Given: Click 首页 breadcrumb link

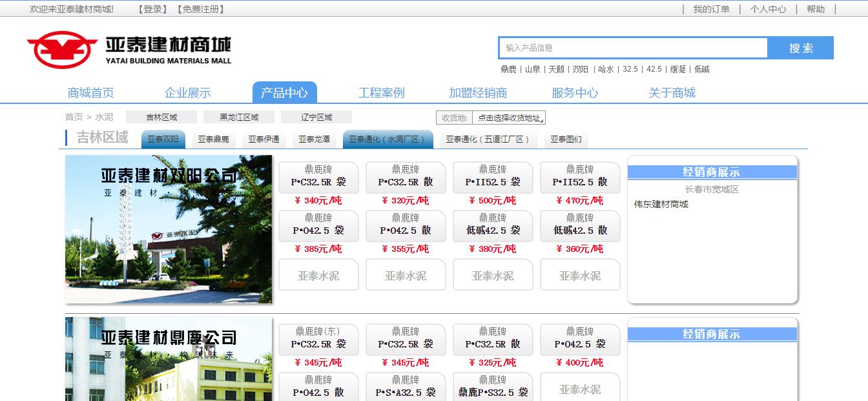Looking at the screenshot, I should pyautogui.click(x=74, y=117).
